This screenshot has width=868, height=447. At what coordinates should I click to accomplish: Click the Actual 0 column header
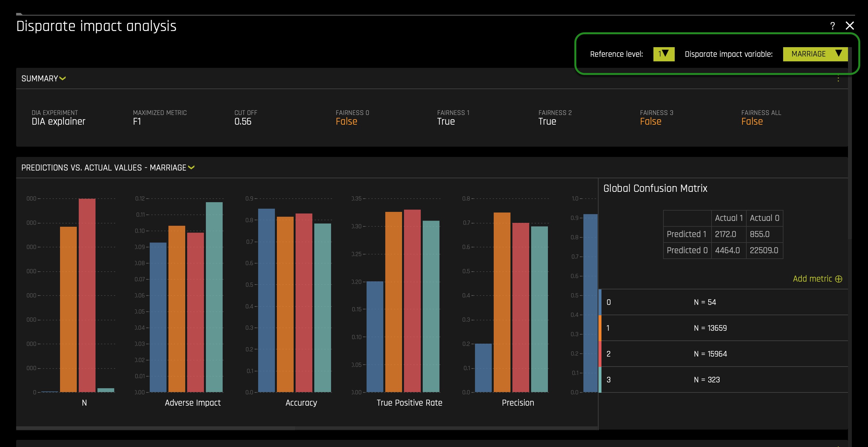764,218
